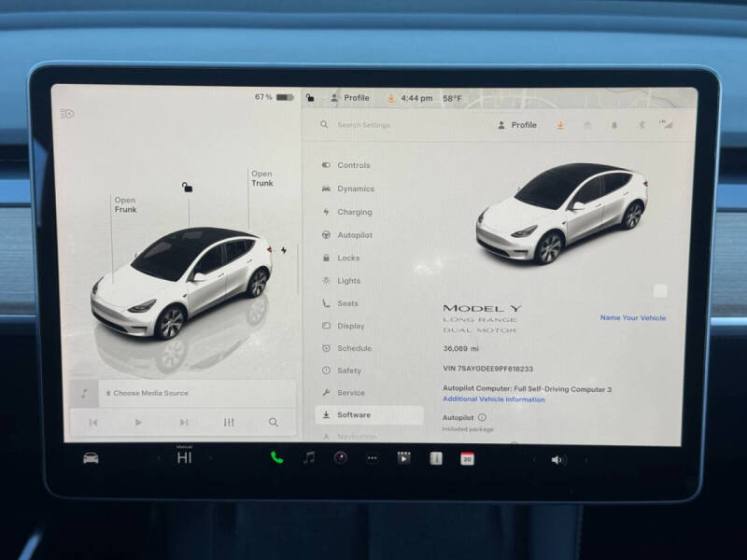Open the music player from the bottom bar
Screen dimensions: 747x560
click(x=305, y=456)
